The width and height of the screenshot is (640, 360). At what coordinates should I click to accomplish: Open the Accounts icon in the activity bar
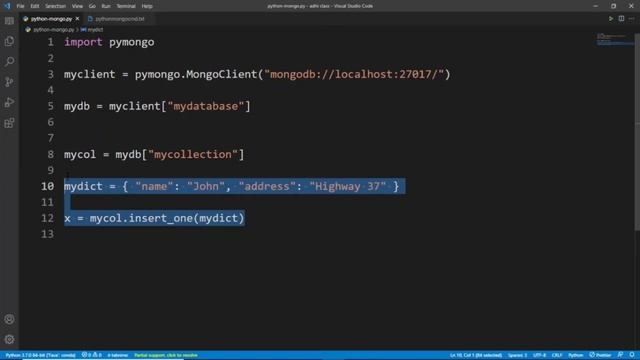(x=9, y=319)
